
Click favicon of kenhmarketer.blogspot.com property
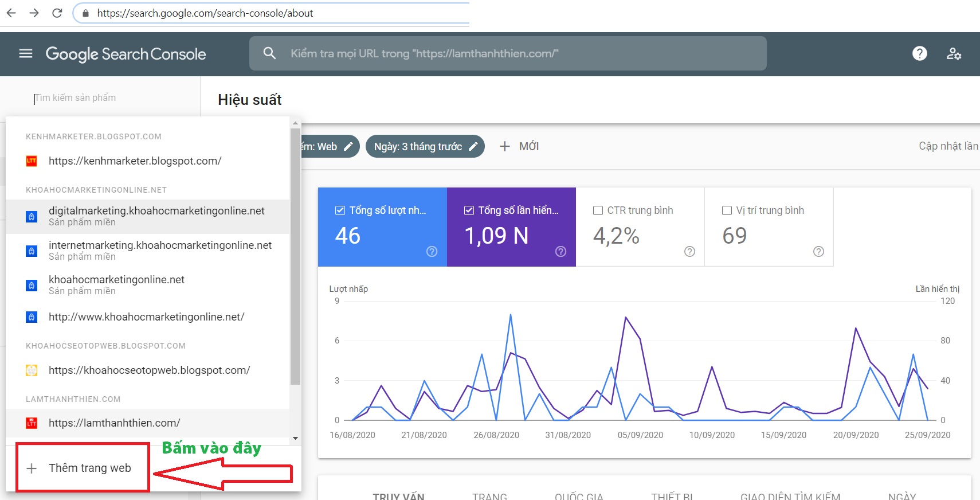pos(32,161)
